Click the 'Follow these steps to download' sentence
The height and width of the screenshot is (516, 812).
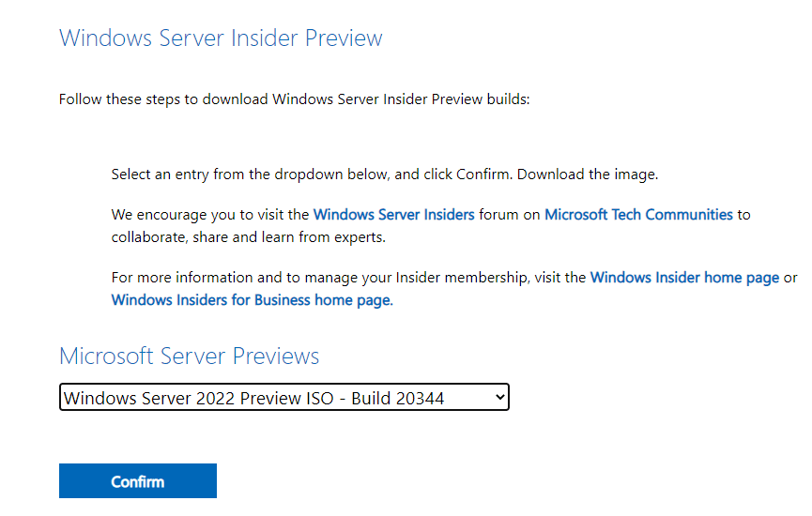tap(294, 99)
